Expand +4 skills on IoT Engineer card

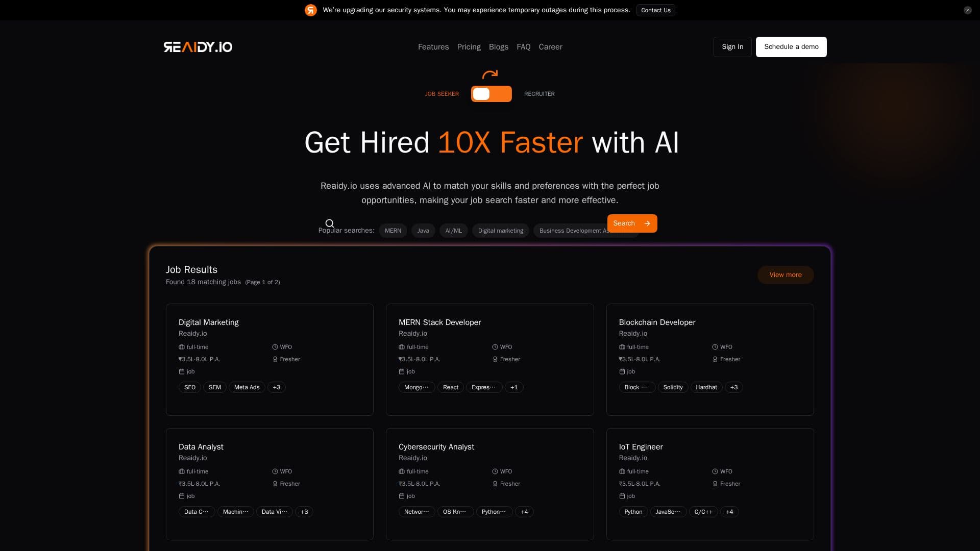click(729, 512)
